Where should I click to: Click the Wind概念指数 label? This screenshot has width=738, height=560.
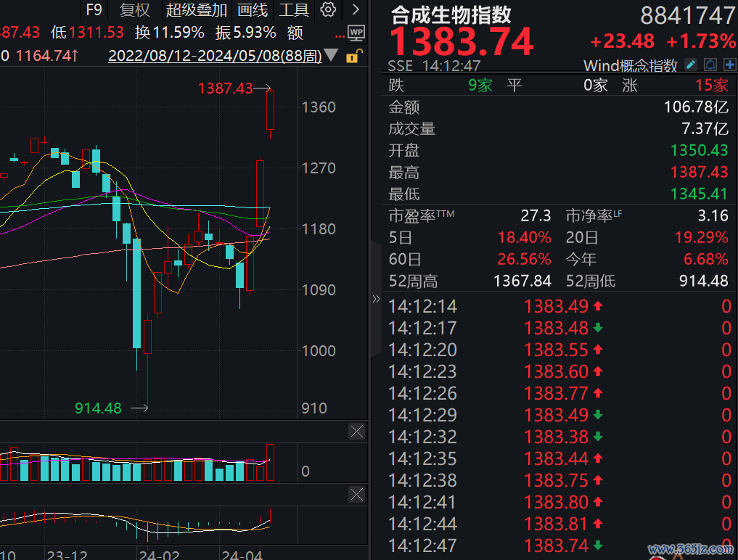point(630,65)
